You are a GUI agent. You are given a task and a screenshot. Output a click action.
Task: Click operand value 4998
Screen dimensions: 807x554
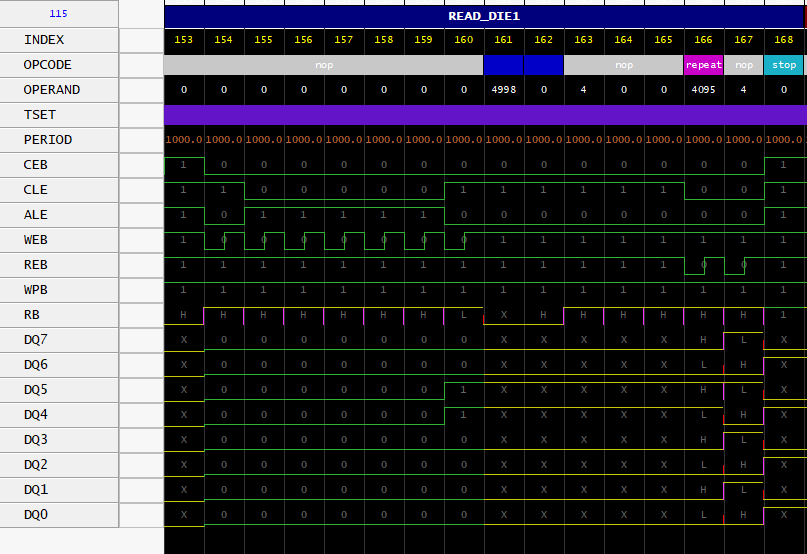coord(503,90)
